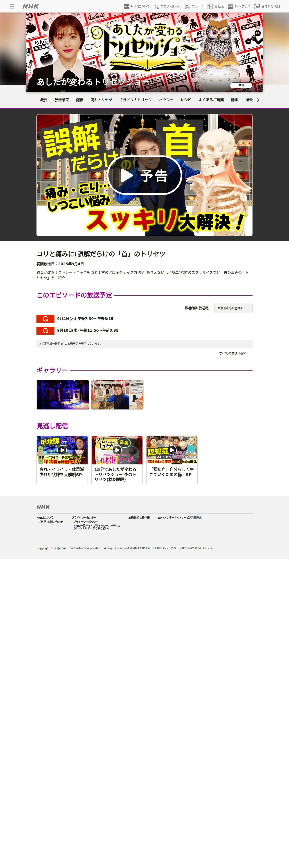Open 「認知症」自分らしく episode title
Viewport: 289px width, 868px height.
pyautogui.click(x=171, y=472)
